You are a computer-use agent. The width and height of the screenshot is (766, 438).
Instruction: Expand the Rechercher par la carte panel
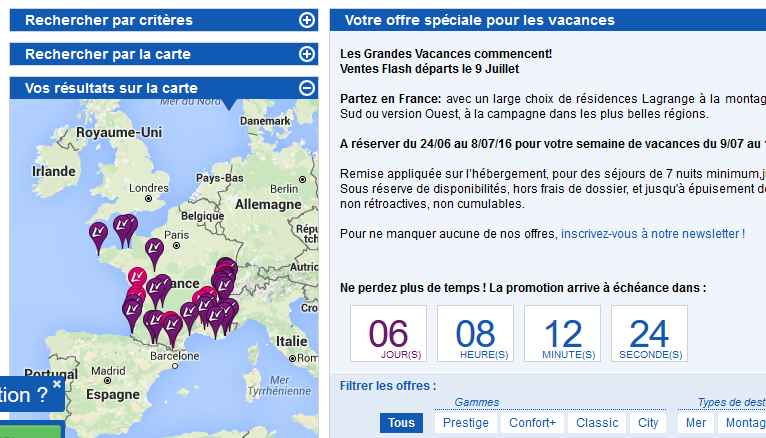click(307, 54)
